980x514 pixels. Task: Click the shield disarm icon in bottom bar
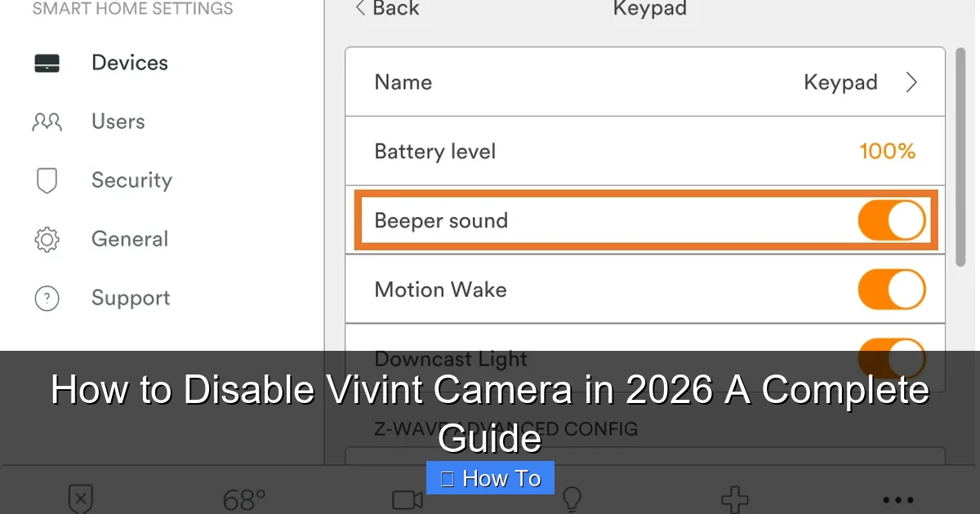point(80,498)
